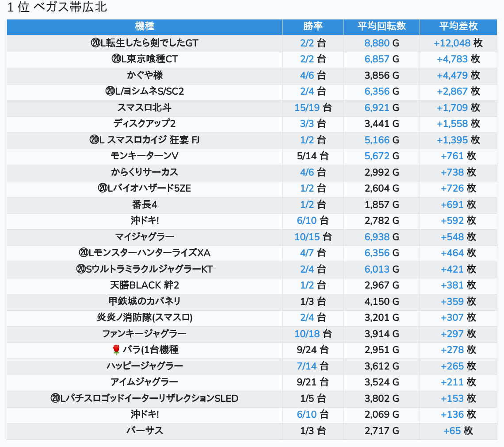Click the '2,069 G' cell for 沖ドキ!
Viewport: 504px width, 447px height.
(382, 415)
